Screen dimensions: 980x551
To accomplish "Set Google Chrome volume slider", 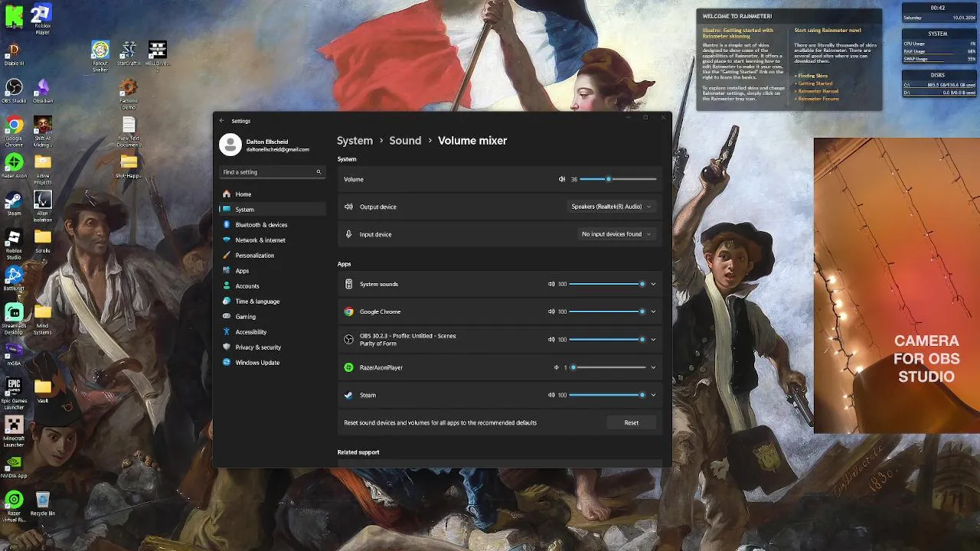I will click(607, 311).
